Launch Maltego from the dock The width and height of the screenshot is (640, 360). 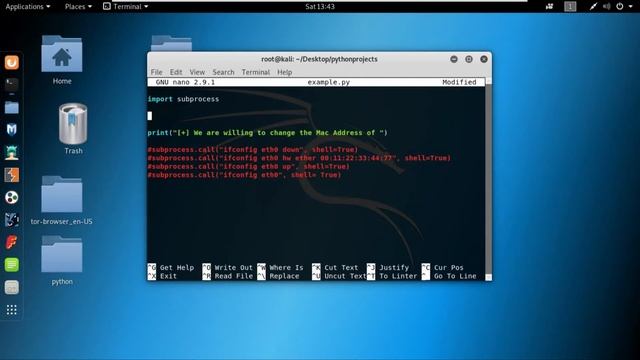pyautogui.click(x=12, y=220)
